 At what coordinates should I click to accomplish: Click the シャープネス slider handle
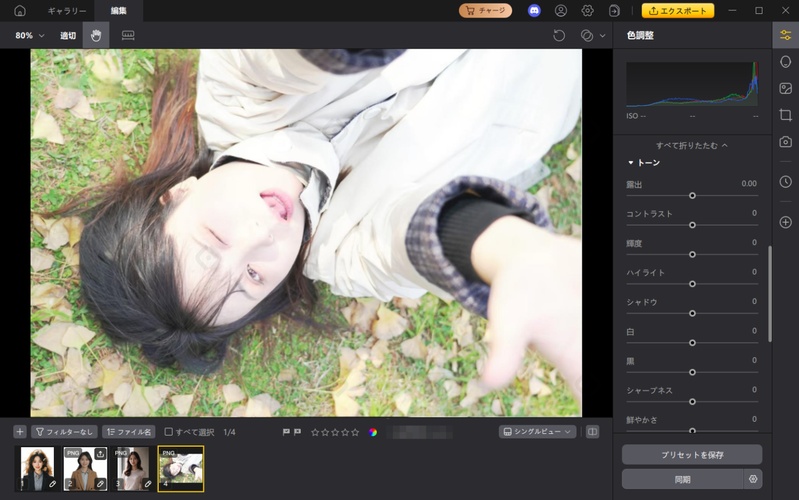click(692, 402)
